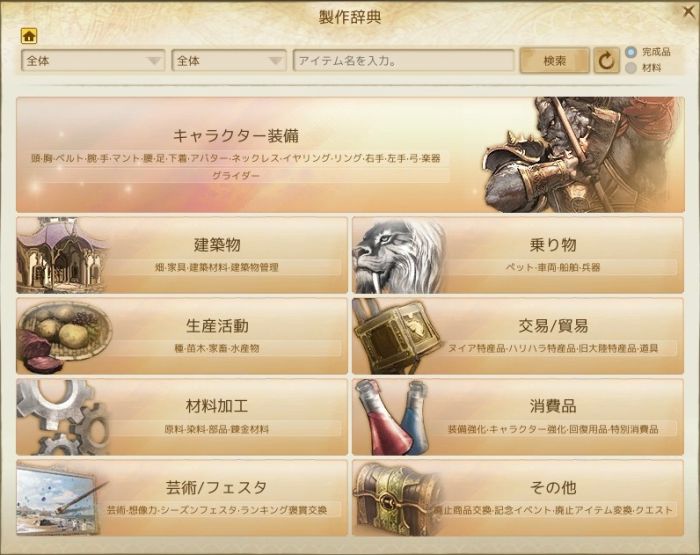Viewport: 700px width, 555px height.
Task: Select the painting image for 芸術/フェスタ
Action: pyautogui.click(x=60, y=498)
